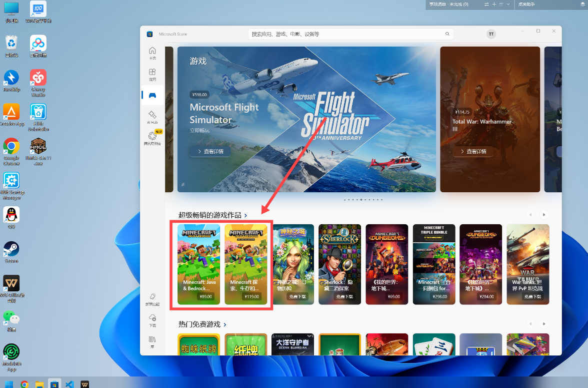View details for Total War: Warhammer III
Viewport: 588px width, 388px height.
(473, 151)
